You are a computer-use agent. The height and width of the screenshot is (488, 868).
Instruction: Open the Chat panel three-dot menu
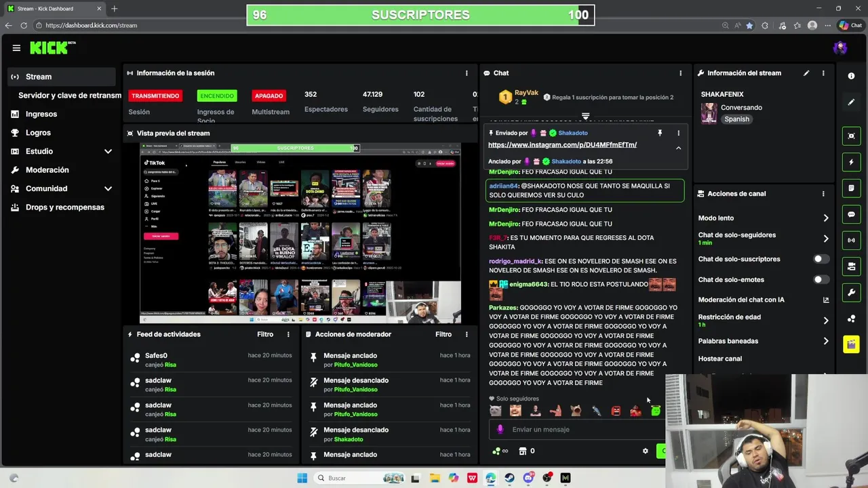tap(681, 73)
